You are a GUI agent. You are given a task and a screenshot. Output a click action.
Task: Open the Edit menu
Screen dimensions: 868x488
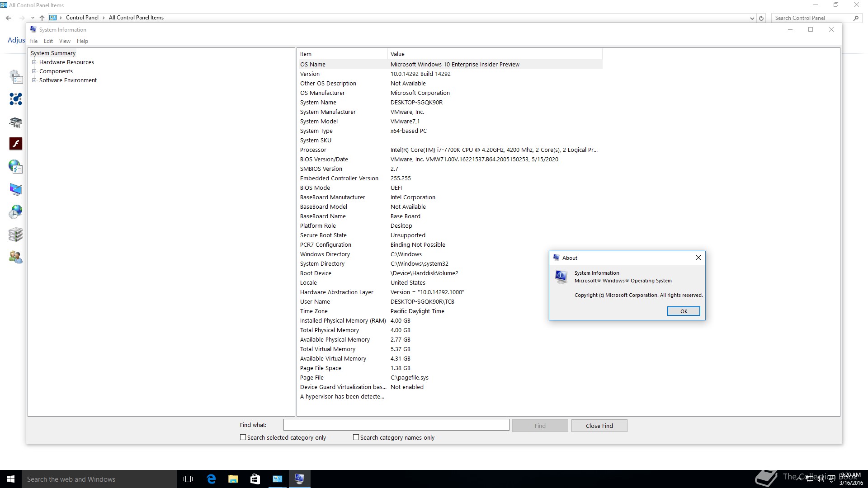click(x=48, y=41)
